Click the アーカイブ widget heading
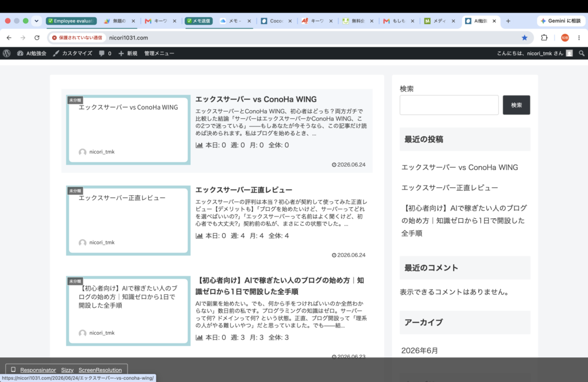 coord(465,322)
